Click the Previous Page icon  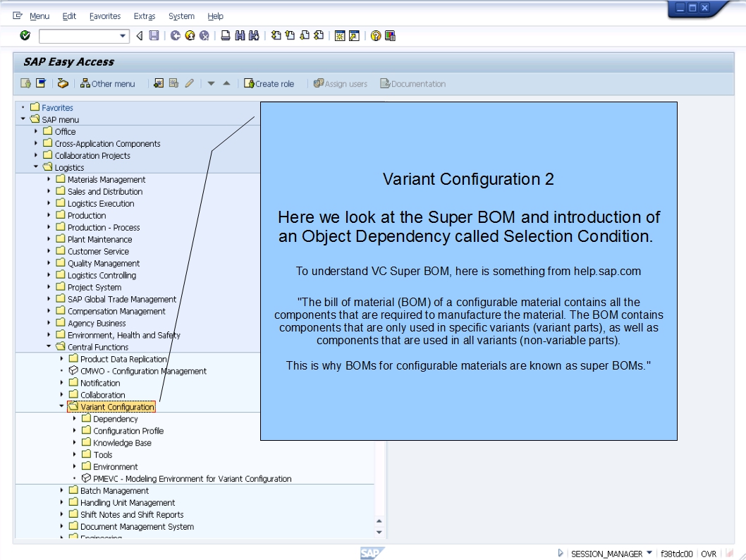click(291, 36)
